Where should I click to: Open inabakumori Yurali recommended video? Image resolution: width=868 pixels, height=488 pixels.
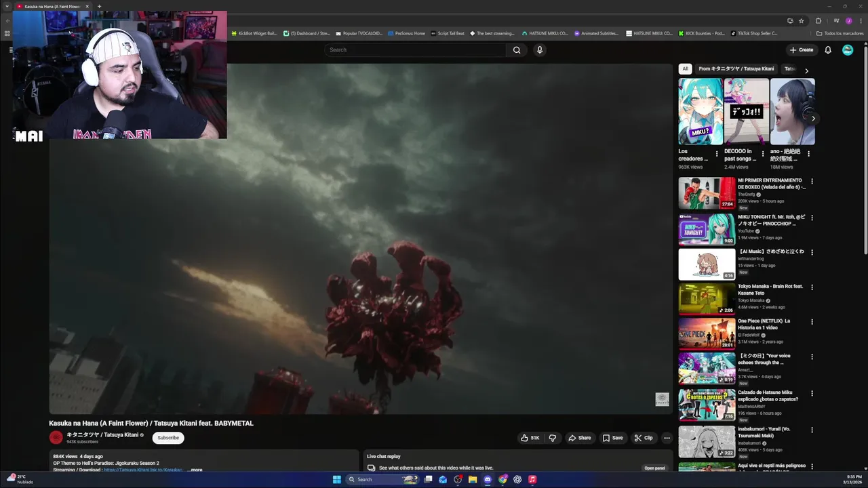click(707, 441)
